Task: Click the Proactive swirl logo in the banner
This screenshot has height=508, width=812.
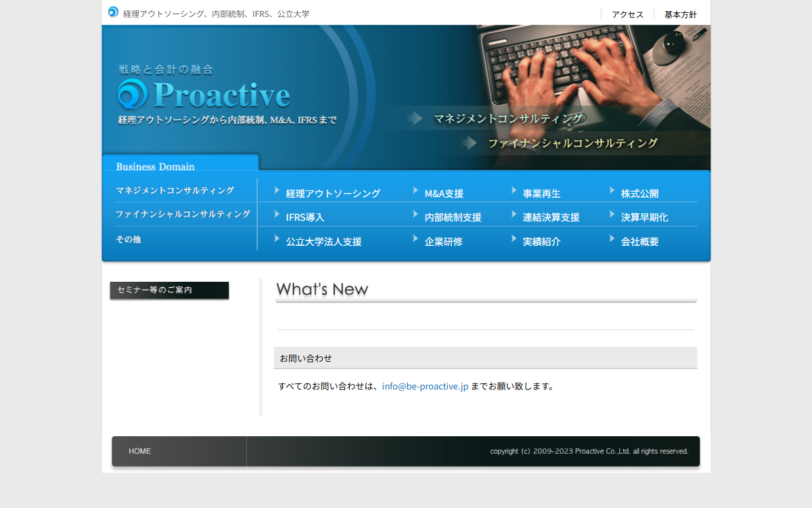Action: click(x=132, y=94)
